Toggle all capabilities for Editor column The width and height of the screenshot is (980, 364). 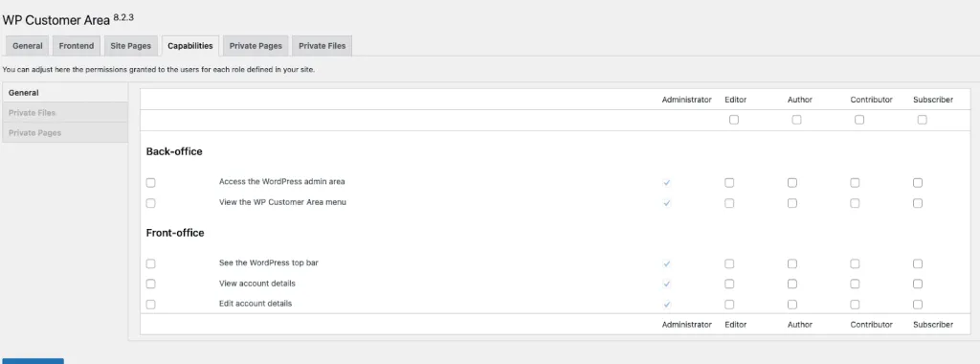(734, 120)
